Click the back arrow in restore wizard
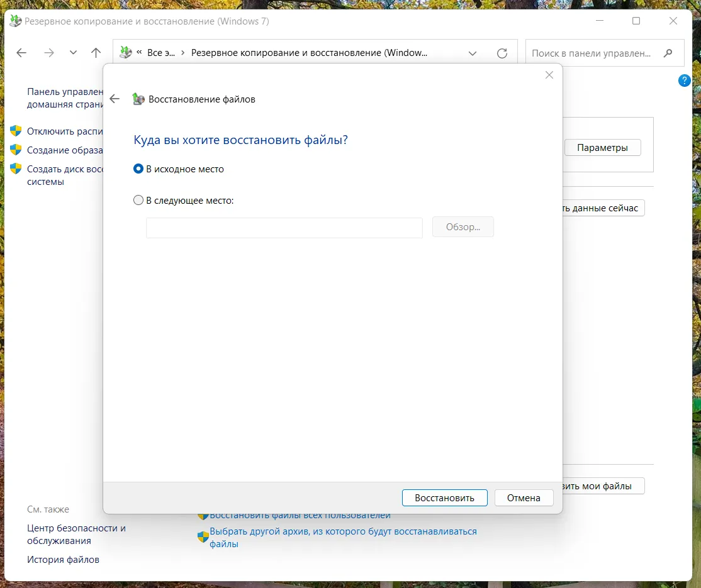 pos(115,99)
